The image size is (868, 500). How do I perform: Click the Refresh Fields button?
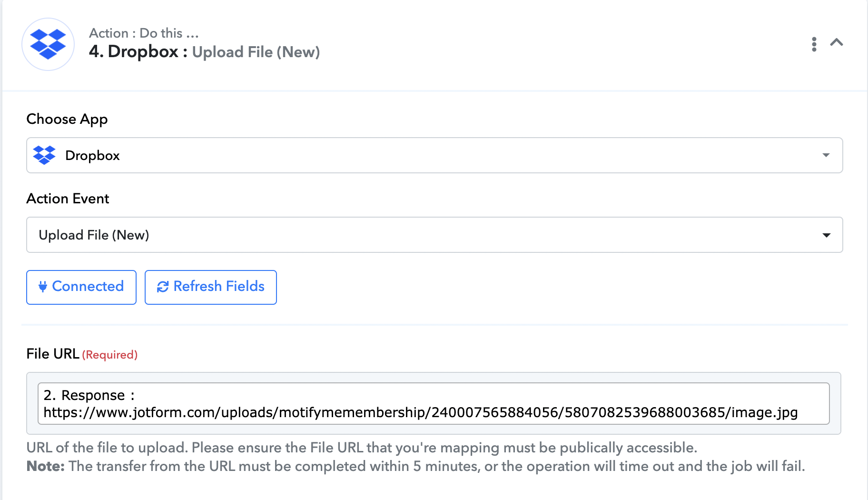(x=211, y=287)
